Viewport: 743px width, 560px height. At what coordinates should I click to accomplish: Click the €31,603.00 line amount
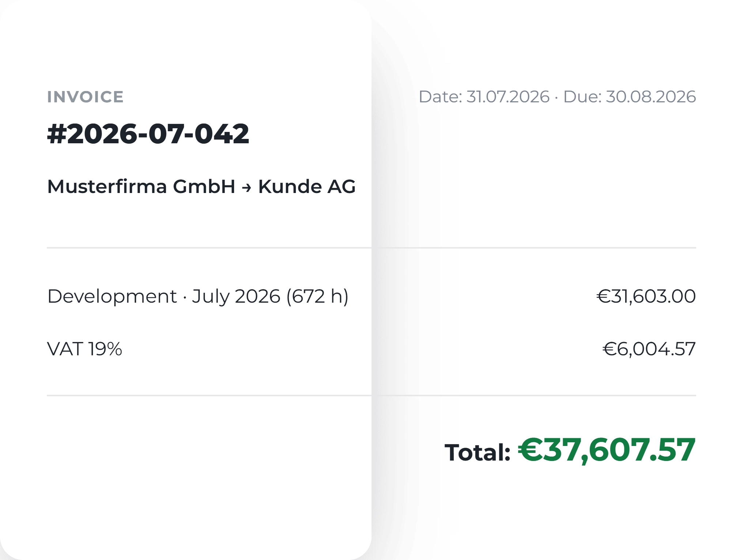(x=646, y=296)
